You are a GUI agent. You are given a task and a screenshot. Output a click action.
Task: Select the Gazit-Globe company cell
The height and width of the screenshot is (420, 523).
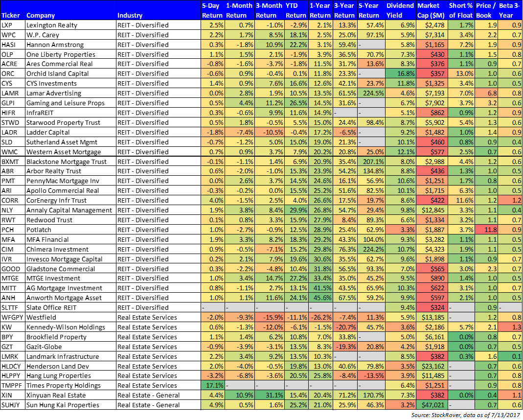70,347
